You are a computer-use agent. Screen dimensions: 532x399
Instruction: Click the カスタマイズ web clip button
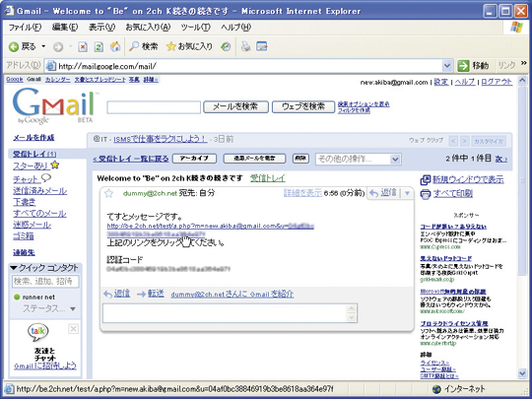click(x=489, y=141)
